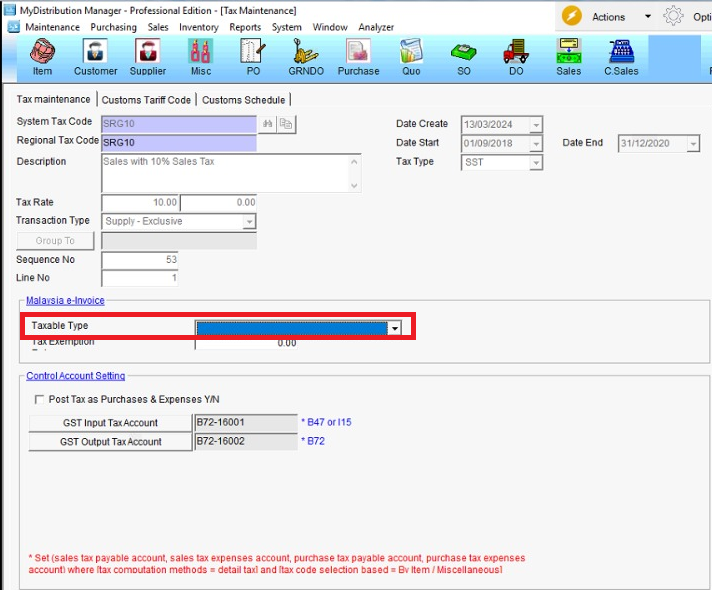This screenshot has width=717, height=590.
Task: Open the Supplier module icon
Action: [147, 57]
